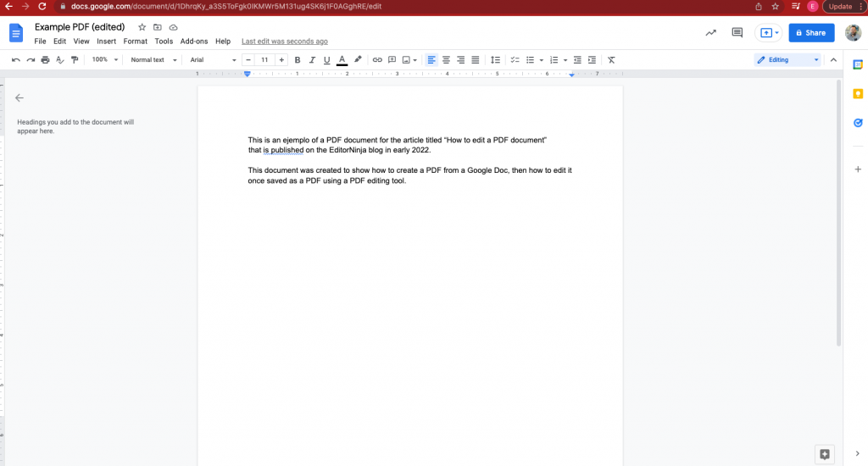Open the Format menu
Screen dimensions: 868x466
[135, 42]
